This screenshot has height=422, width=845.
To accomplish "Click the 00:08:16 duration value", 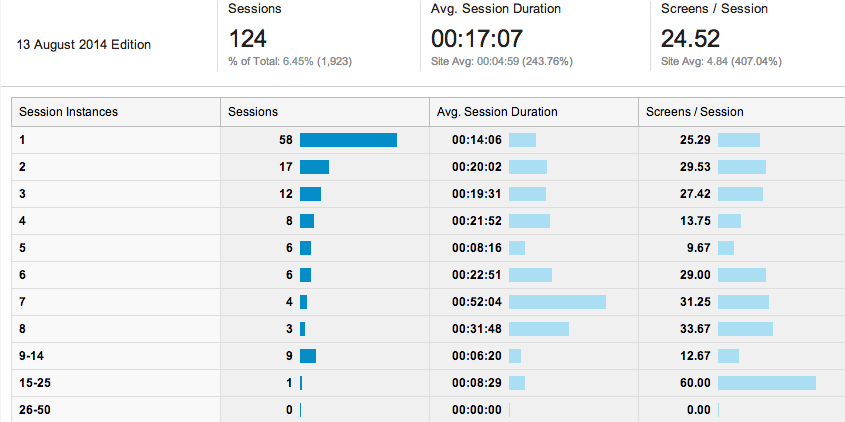I will click(x=477, y=248).
